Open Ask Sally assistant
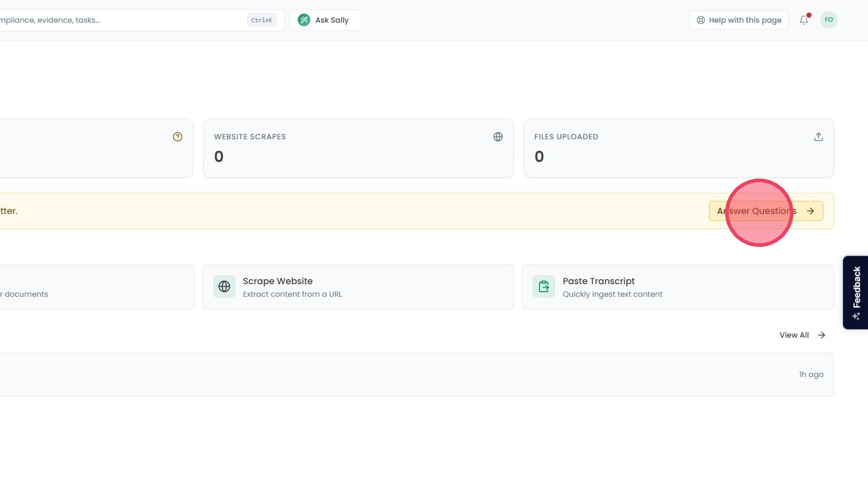 coord(325,20)
